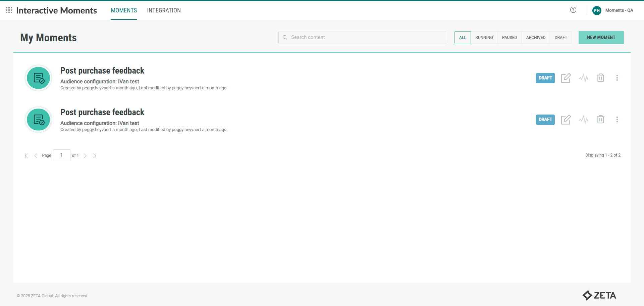Switch to the Integration tab
644x306 pixels.
pos(164,10)
